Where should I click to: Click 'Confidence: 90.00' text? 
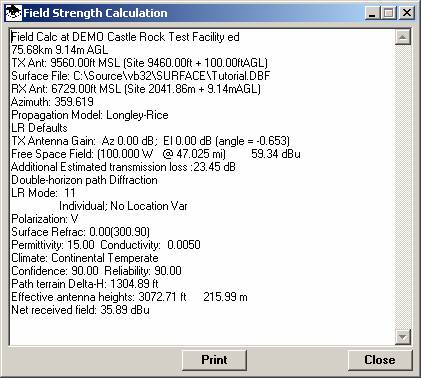point(55,271)
